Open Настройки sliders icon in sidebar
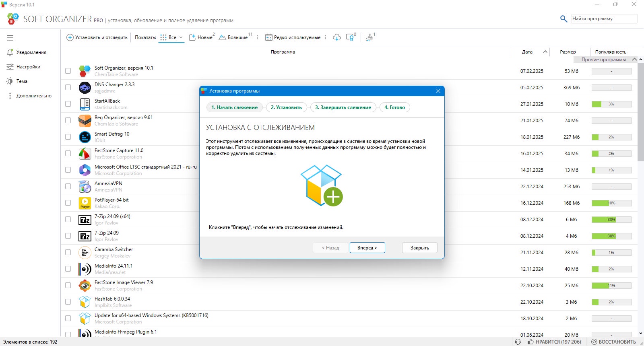Viewport: 644px width, 346px height. point(10,67)
